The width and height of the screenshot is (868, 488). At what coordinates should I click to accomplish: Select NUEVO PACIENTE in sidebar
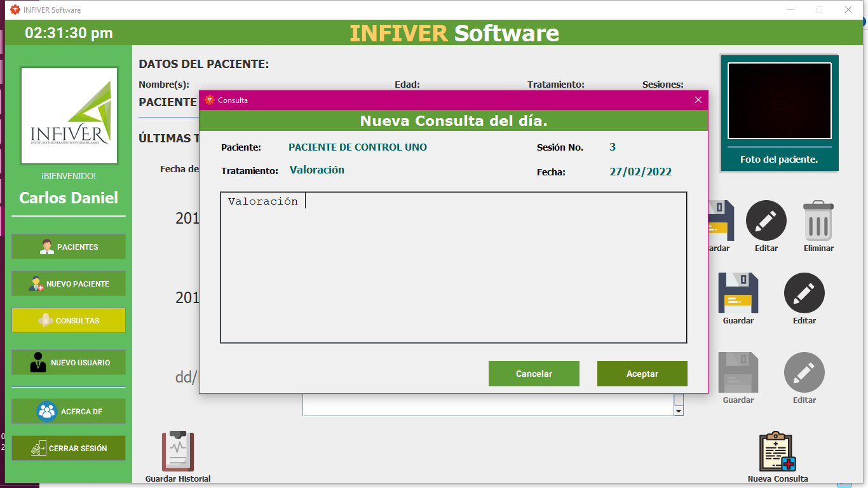pyautogui.click(x=69, y=283)
